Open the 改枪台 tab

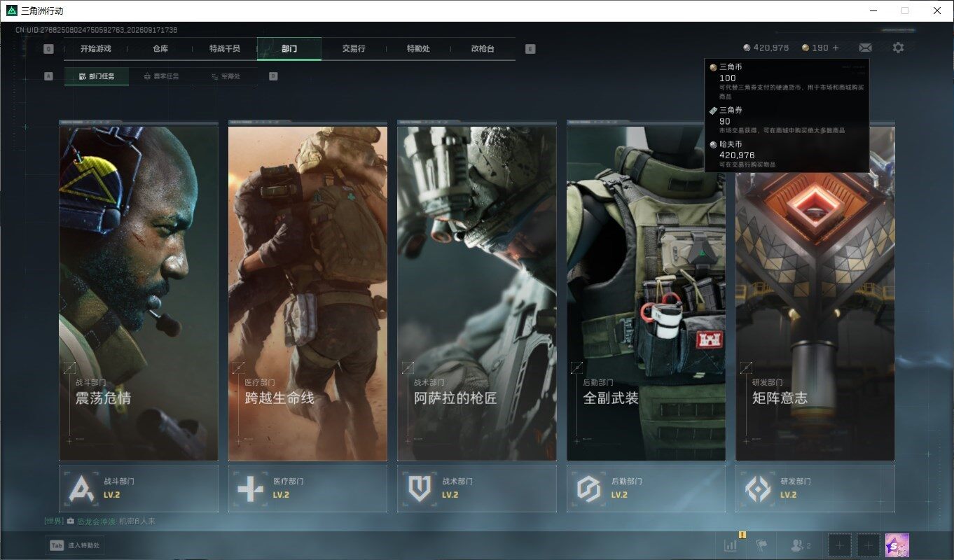[x=483, y=49]
